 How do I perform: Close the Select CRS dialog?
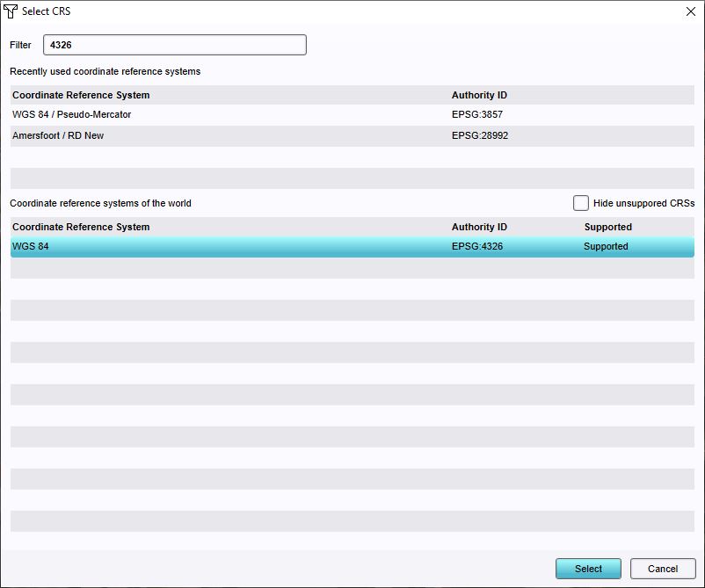(x=689, y=11)
